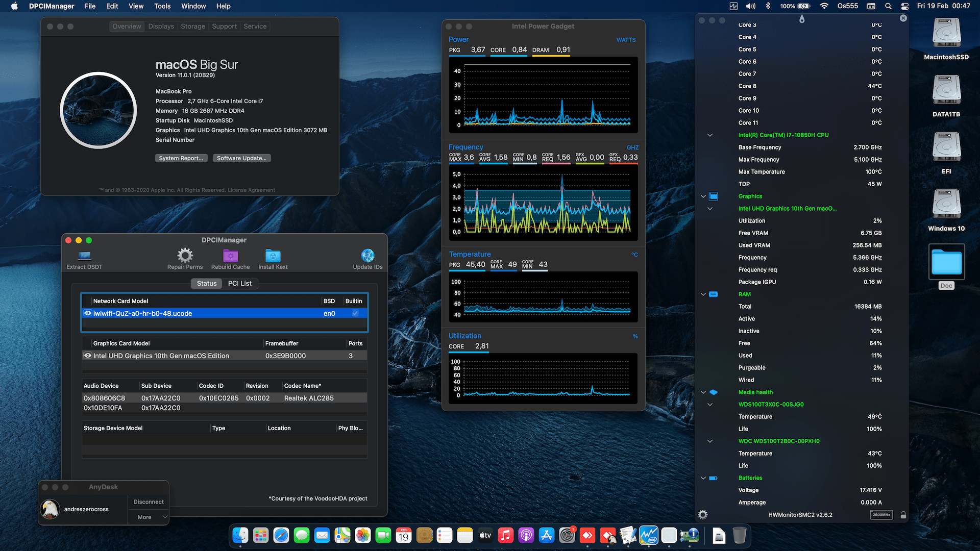Open Podcasts from the Dock
Viewport: 980px width, 551px height.
click(x=526, y=535)
